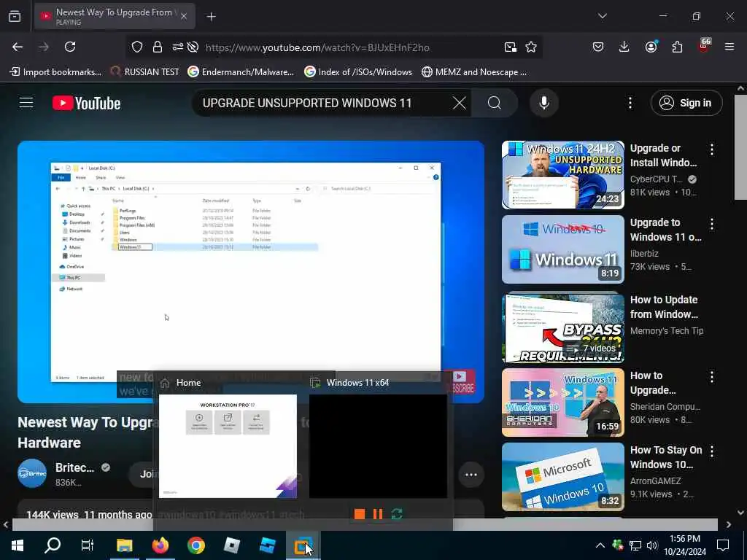Open YouTube settings three-dot menu
Viewport: 747px width, 560px height.
(x=630, y=103)
